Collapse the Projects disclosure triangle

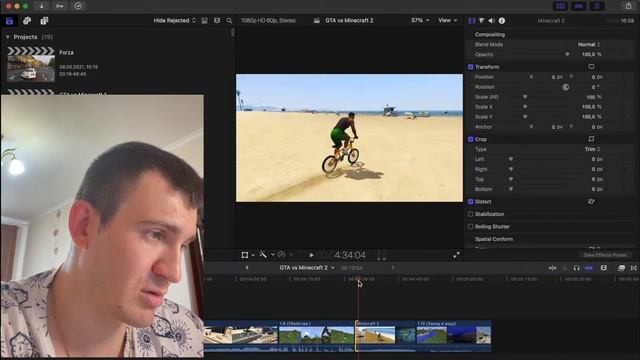point(8,37)
